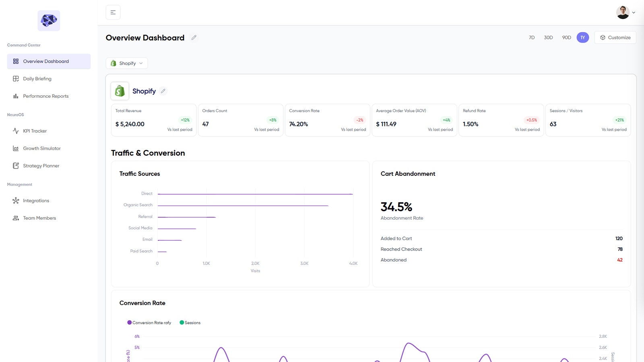Click the 34.5% abandonment rate figure
The height and width of the screenshot is (362, 644).
pos(396,207)
